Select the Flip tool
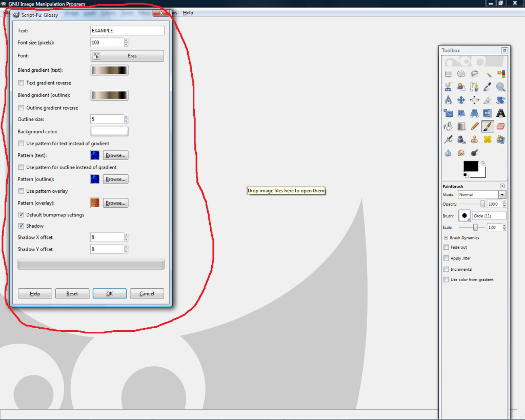 [x=488, y=113]
